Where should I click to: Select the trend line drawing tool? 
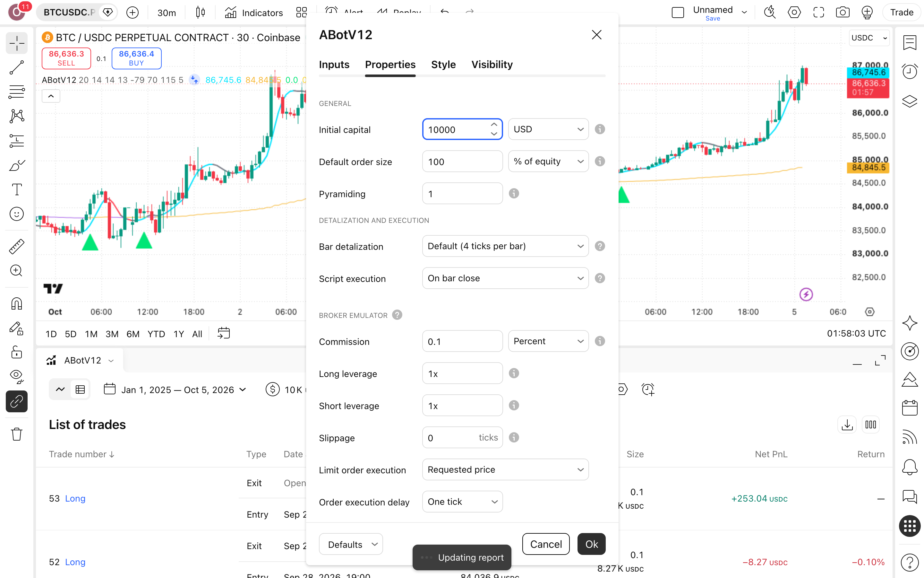16,68
